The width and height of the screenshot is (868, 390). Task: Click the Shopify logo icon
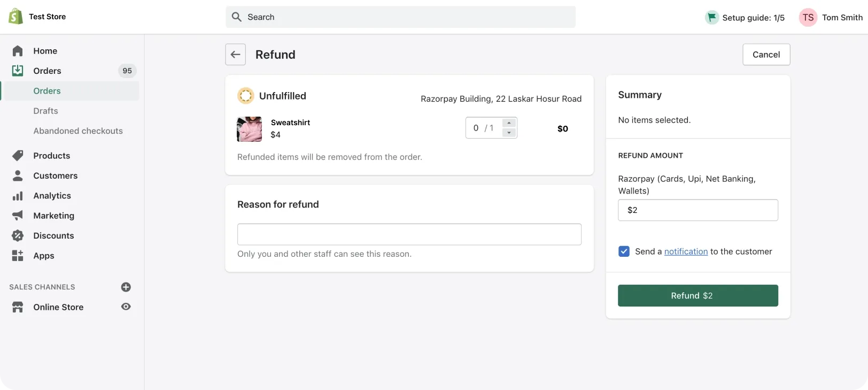15,17
